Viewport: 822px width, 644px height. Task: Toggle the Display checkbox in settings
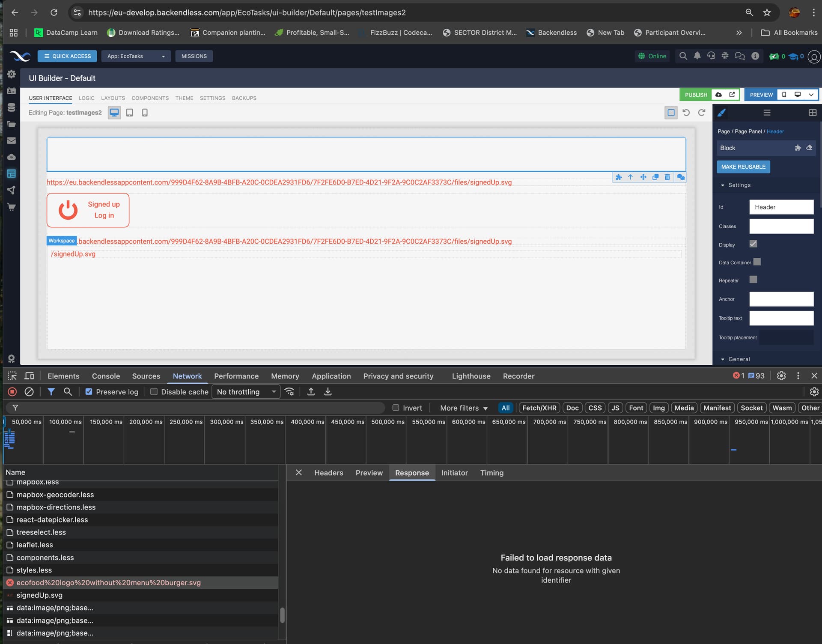point(753,244)
